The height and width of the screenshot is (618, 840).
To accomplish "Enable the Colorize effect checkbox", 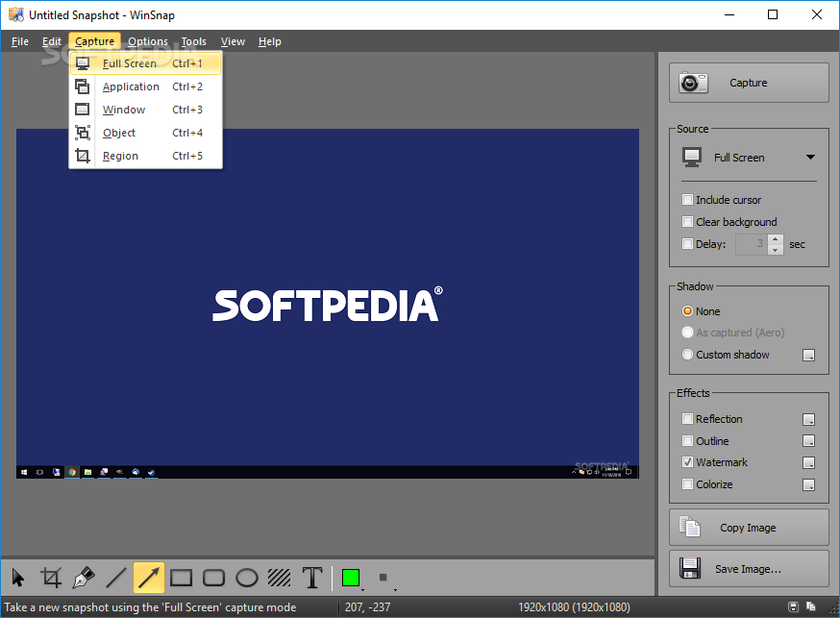I will tap(687, 484).
